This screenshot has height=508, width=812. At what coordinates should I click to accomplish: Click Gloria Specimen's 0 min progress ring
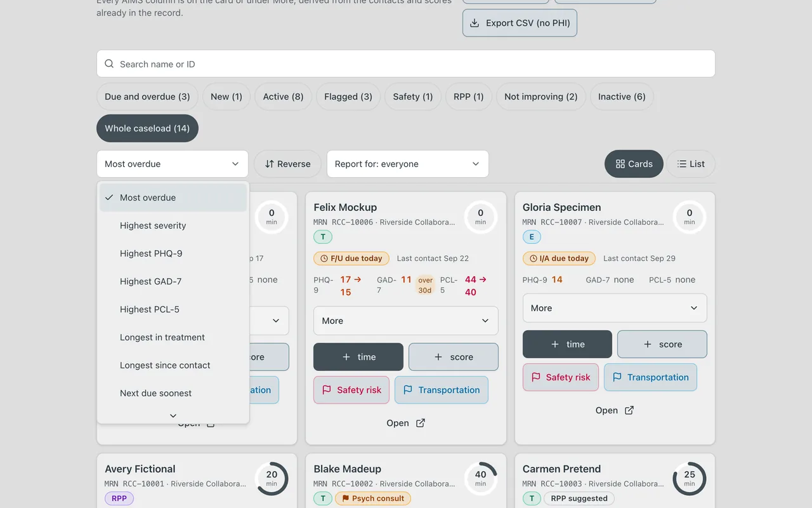tap(690, 217)
